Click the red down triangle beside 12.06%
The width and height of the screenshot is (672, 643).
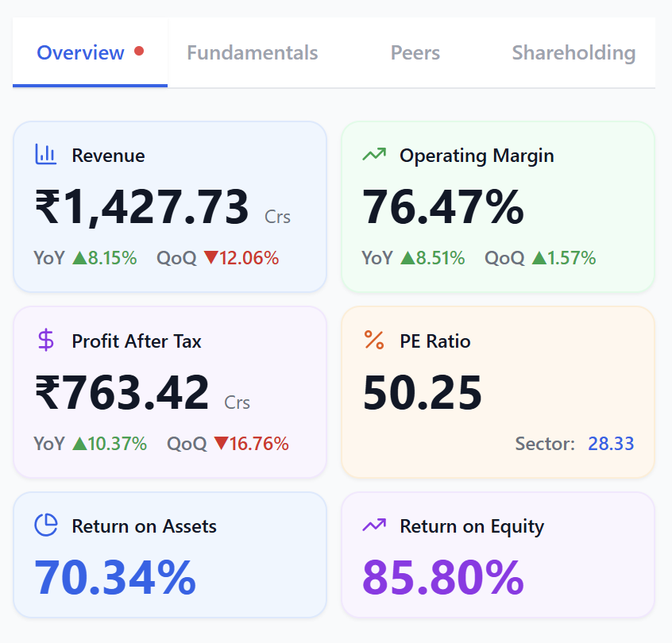click(210, 257)
